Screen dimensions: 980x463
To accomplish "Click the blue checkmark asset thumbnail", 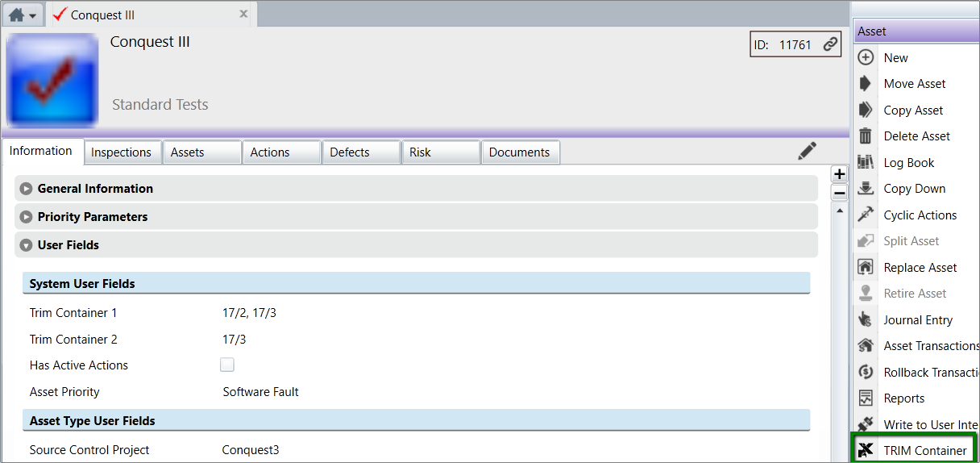I will [52, 80].
